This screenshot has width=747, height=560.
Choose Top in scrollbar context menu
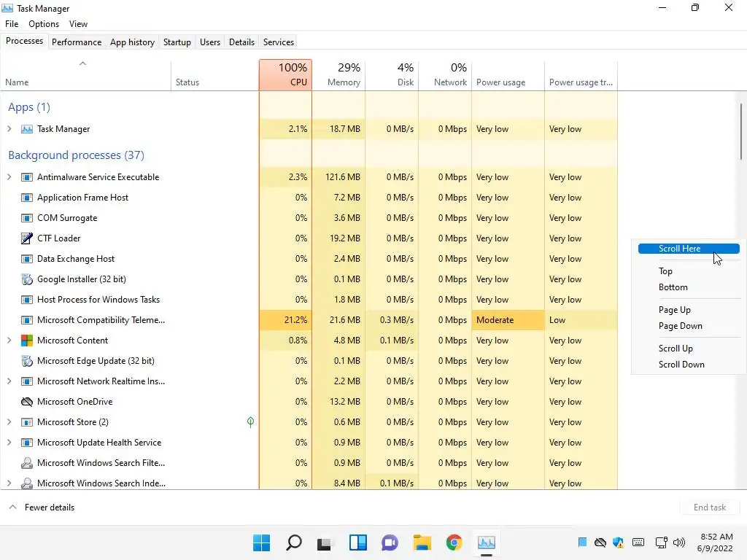click(665, 271)
